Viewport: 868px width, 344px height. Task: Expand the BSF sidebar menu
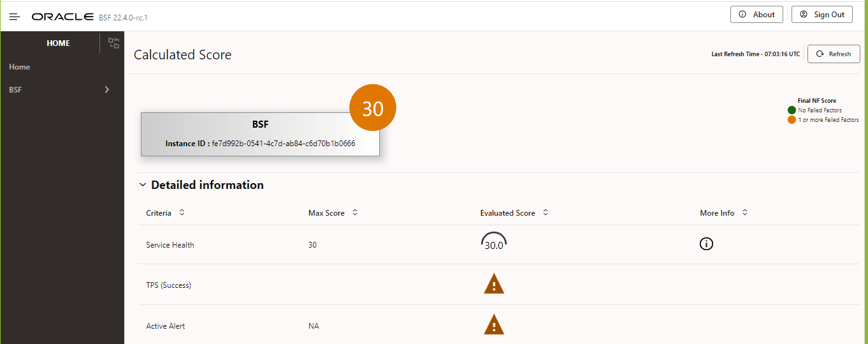(x=62, y=90)
